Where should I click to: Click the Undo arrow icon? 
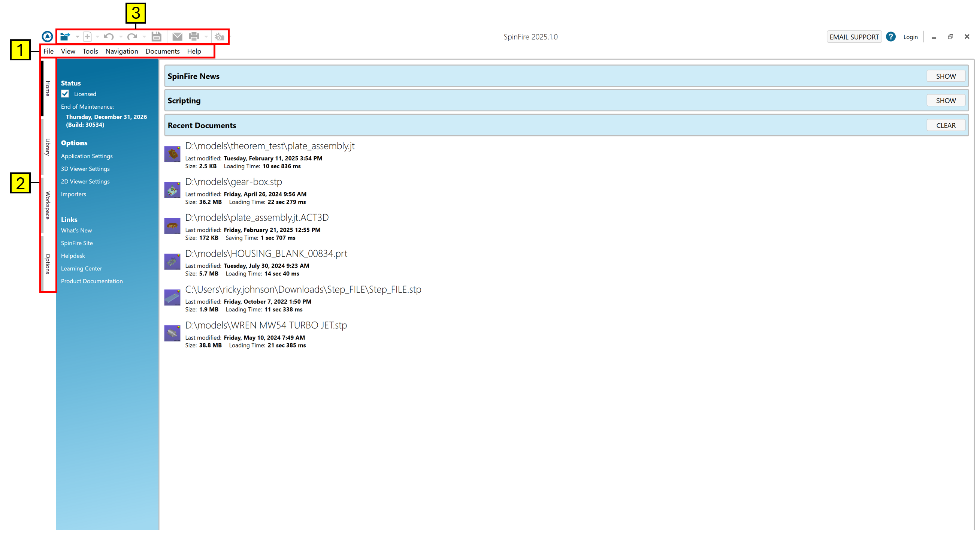(109, 36)
